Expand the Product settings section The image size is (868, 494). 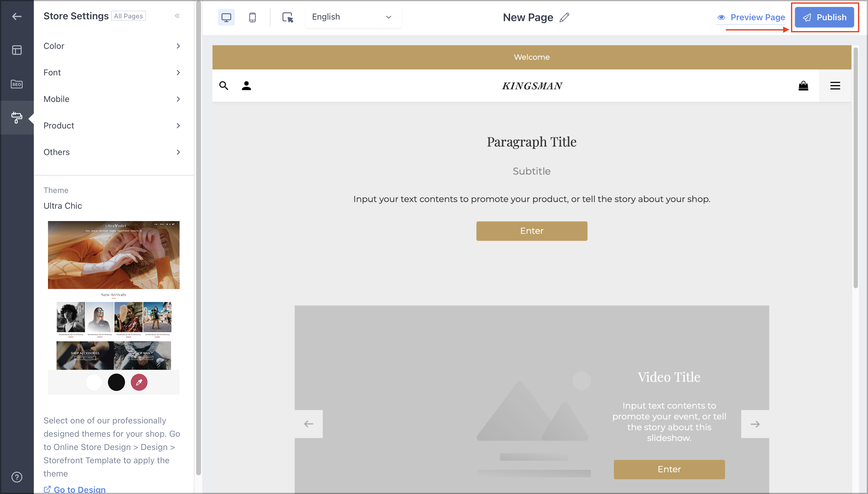pyautogui.click(x=113, y=125)
